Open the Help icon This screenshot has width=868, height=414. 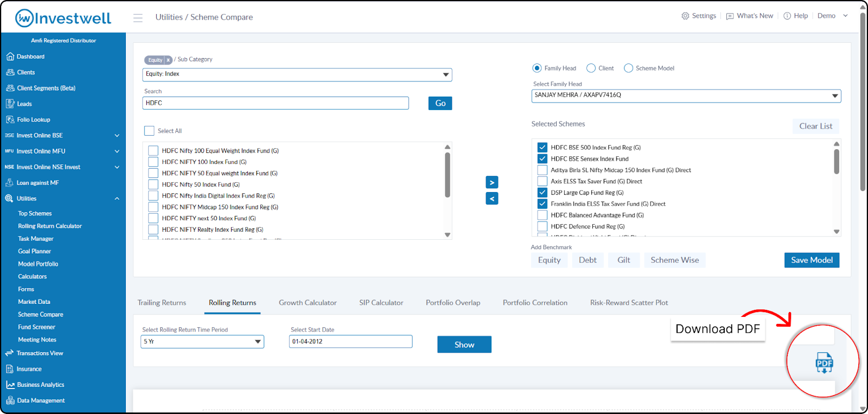pyautogui.click(x=787, y=16)
